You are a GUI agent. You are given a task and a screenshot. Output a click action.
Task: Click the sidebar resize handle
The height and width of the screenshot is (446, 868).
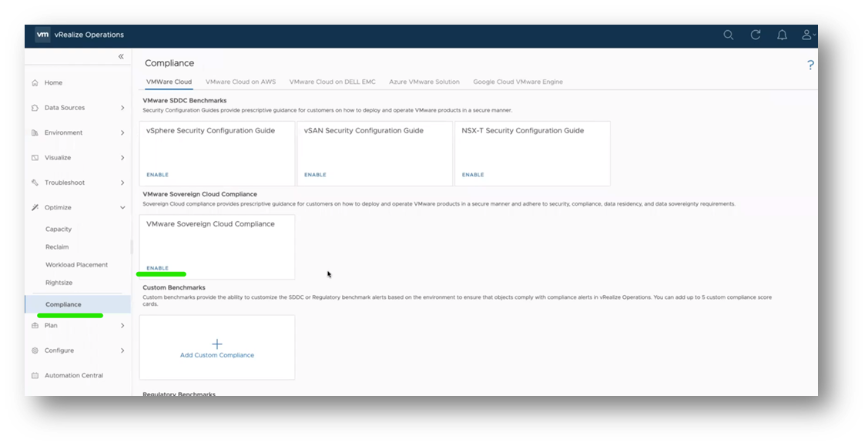point(132,246)
